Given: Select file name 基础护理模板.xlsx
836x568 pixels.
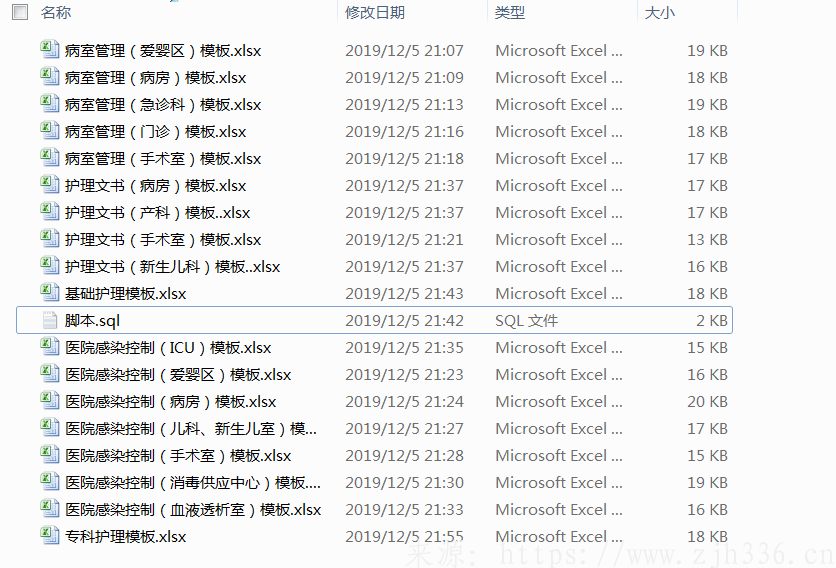Looking at the screenshot, I should 125,294.
